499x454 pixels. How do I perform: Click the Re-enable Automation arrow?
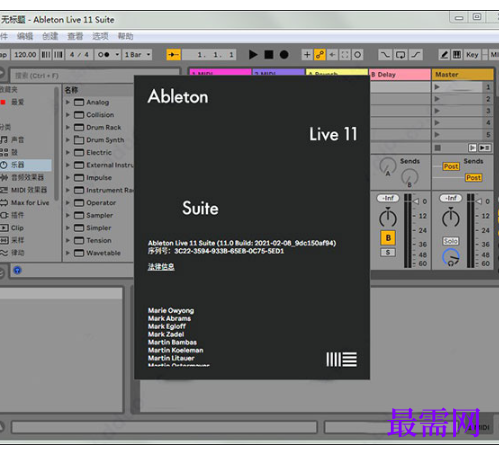tap(332, 55)
